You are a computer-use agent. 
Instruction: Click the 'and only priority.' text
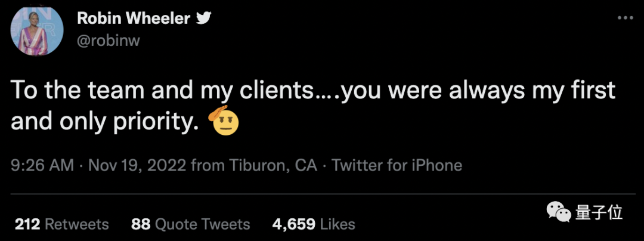coord(103,122)
